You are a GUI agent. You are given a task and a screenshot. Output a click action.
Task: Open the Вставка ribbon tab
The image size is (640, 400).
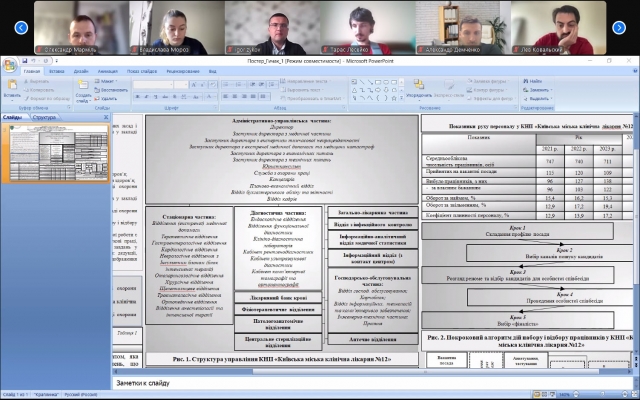coord(57,71)
